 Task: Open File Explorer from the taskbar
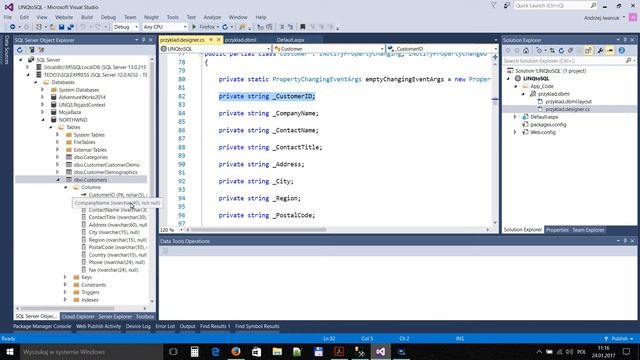[277, 351]
